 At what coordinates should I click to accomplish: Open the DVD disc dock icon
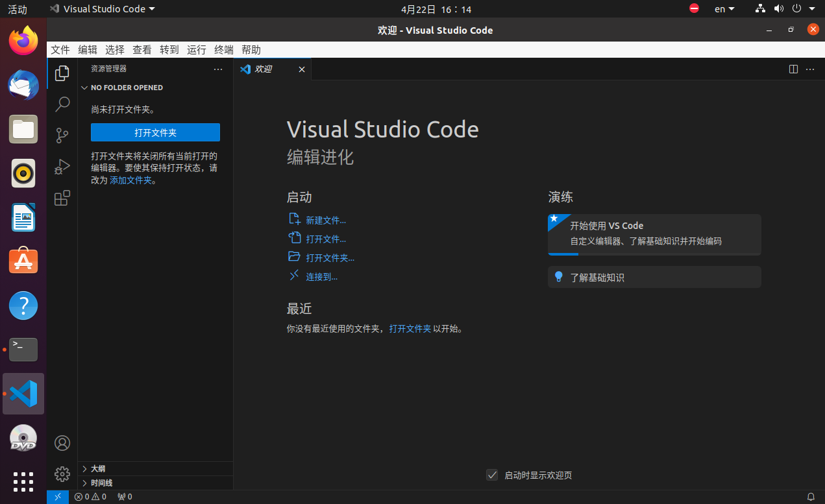click(x=23, y=438)
